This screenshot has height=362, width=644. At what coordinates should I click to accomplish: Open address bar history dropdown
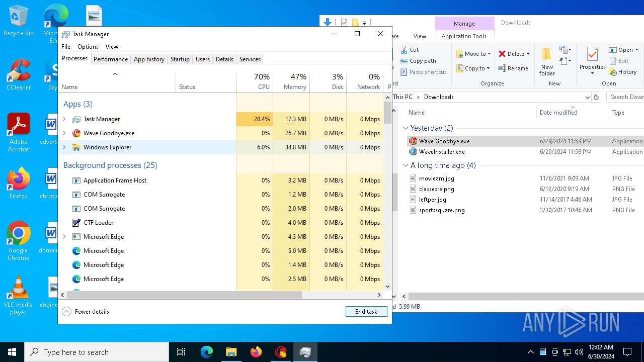point(587,97)
